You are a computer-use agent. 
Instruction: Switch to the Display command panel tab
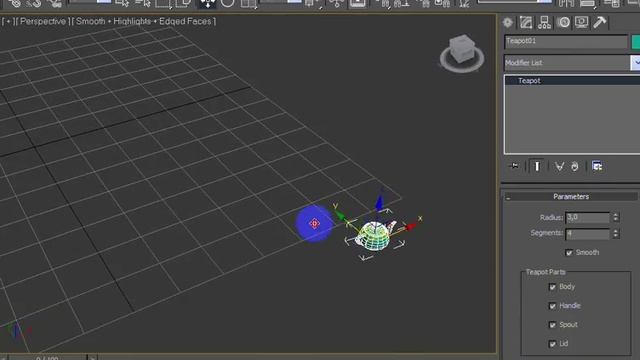[x=582, y=22]
